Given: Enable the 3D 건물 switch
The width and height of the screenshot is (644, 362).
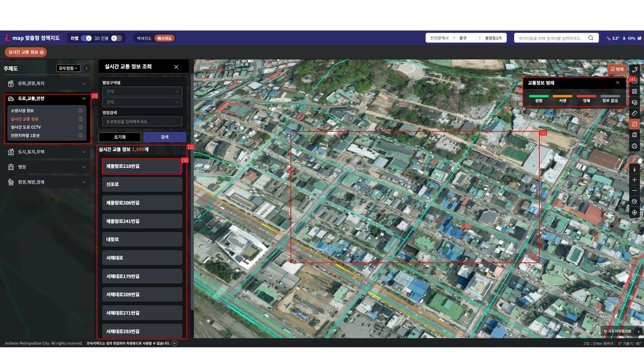Looking at the screenshot, I should tap(116, 38).
